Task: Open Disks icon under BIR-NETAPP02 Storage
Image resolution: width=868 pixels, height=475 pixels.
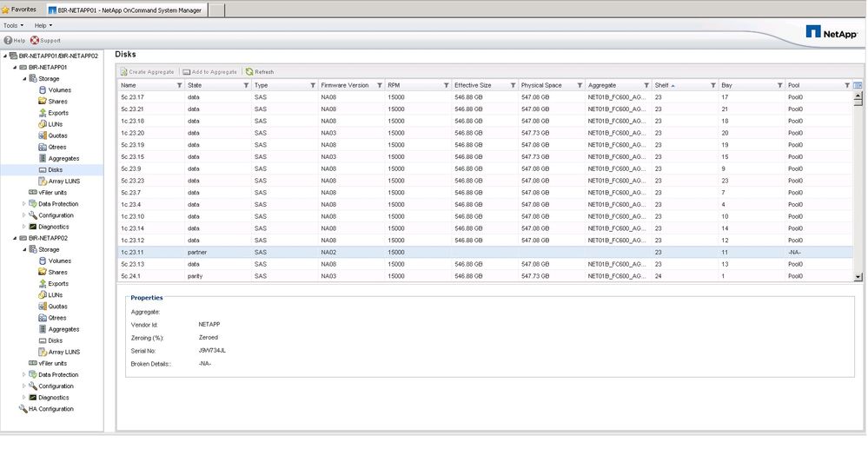Action: point(43,340)
